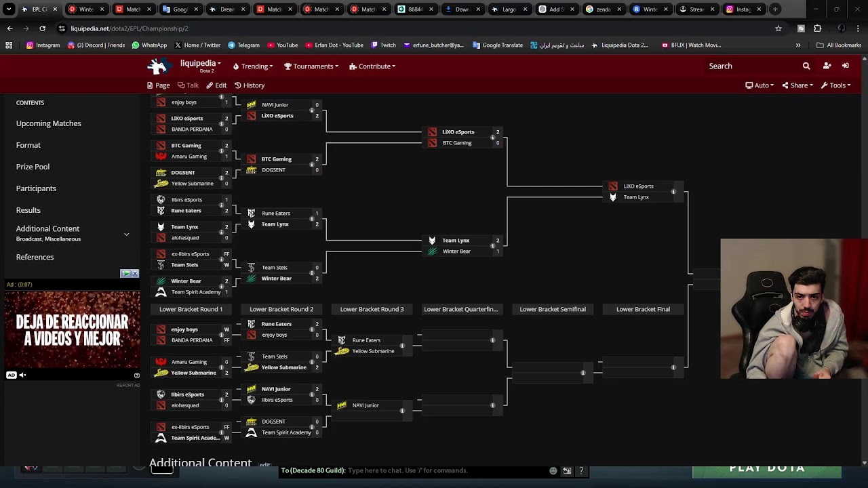The height and width of the screenshot is (488, 868).
Task: Open the browser extensions puzzle icon
Action: [817, 28]
